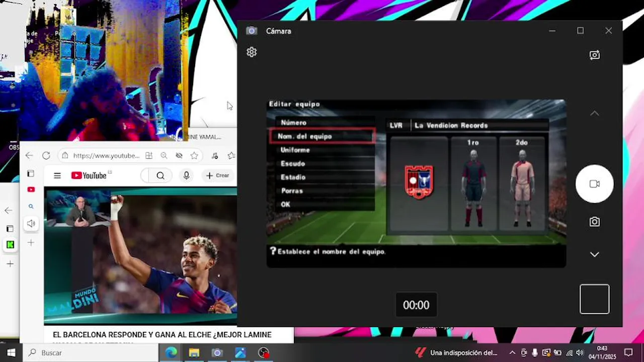Click tracking prevention crossed-eye icon

point(179,156)
